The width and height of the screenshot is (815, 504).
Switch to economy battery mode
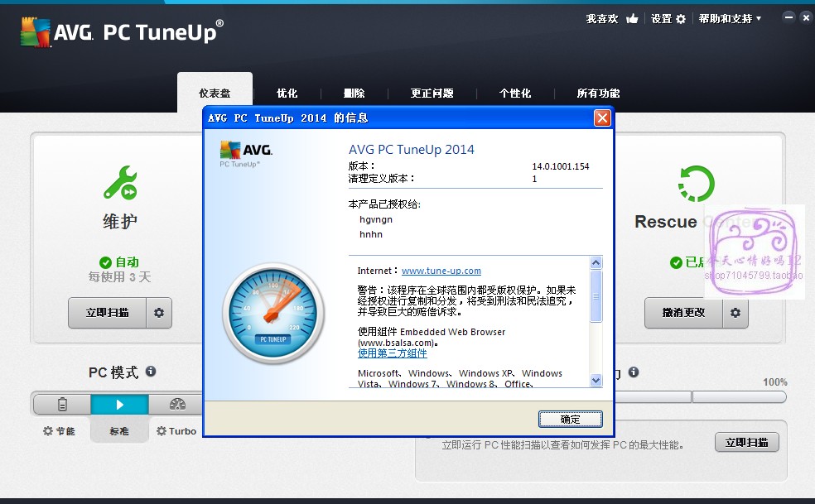[62, 404]
